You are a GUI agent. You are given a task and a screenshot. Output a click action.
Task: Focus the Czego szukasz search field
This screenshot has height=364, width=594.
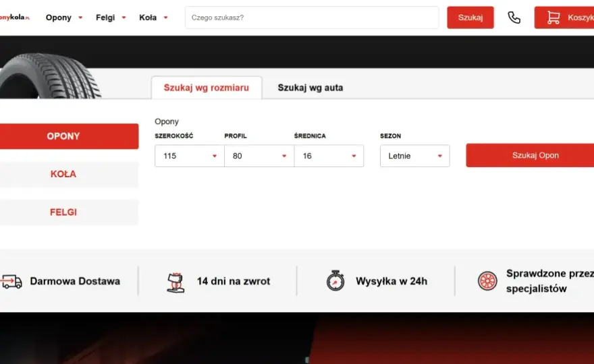312,18
